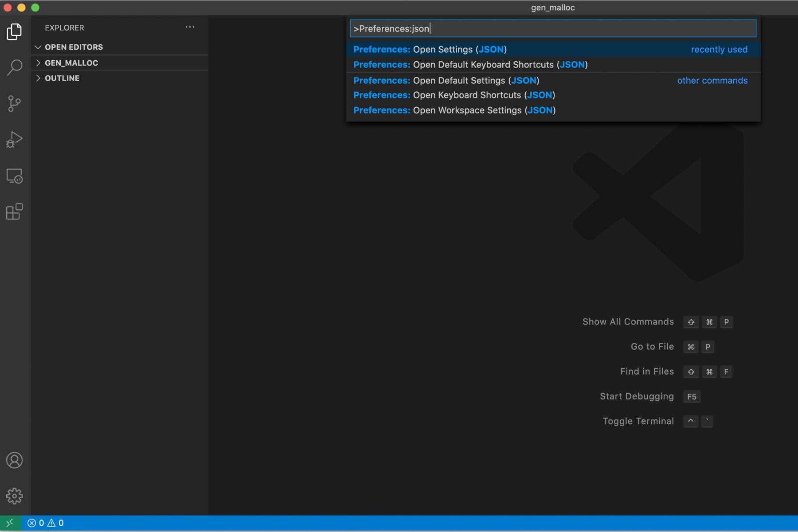This screenshot has height=532, width=798.
Task: Expand the GEN_MALLOC folder section
Action: (x=71, y=63)
